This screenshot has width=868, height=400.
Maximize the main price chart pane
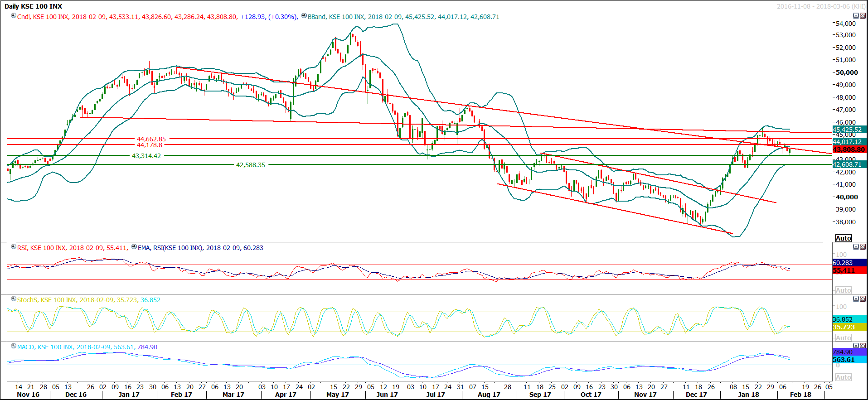[x=856, y=16]
